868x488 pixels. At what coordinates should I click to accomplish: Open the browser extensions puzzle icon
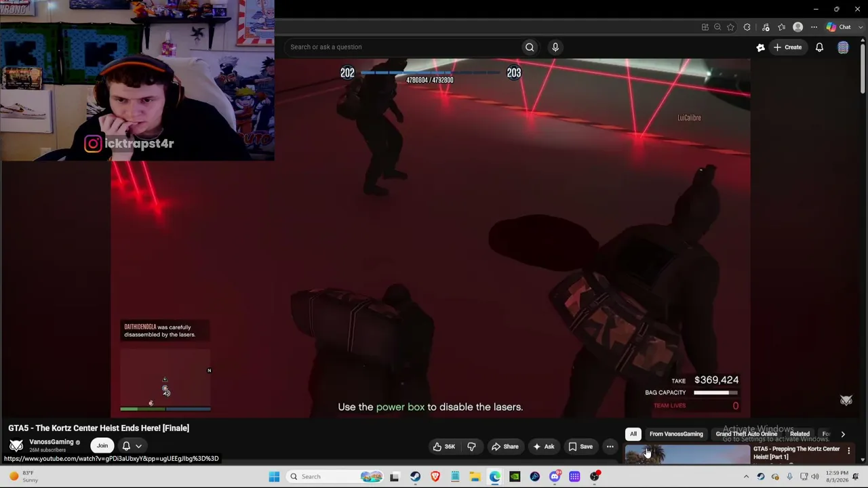[747, 27]
